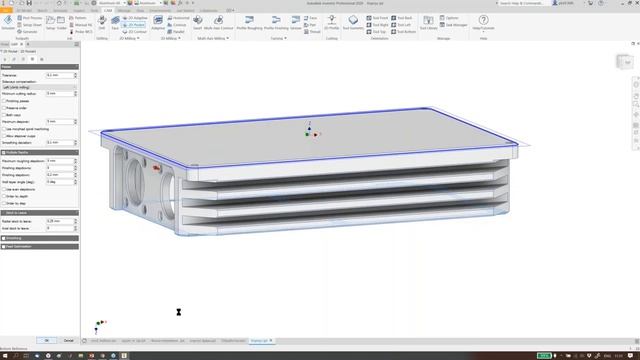
Task: Select the Parallel 3D milling operation
Action: pos(176,31)
